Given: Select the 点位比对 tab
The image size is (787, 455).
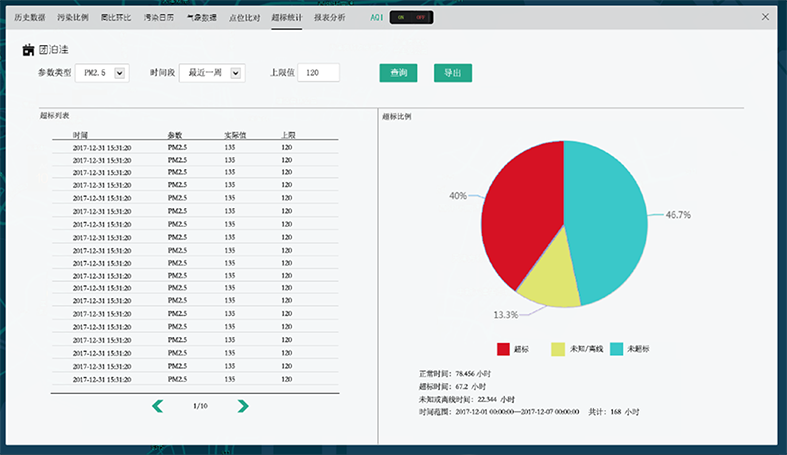Looking at the screenshot, I should click(244, 18).
